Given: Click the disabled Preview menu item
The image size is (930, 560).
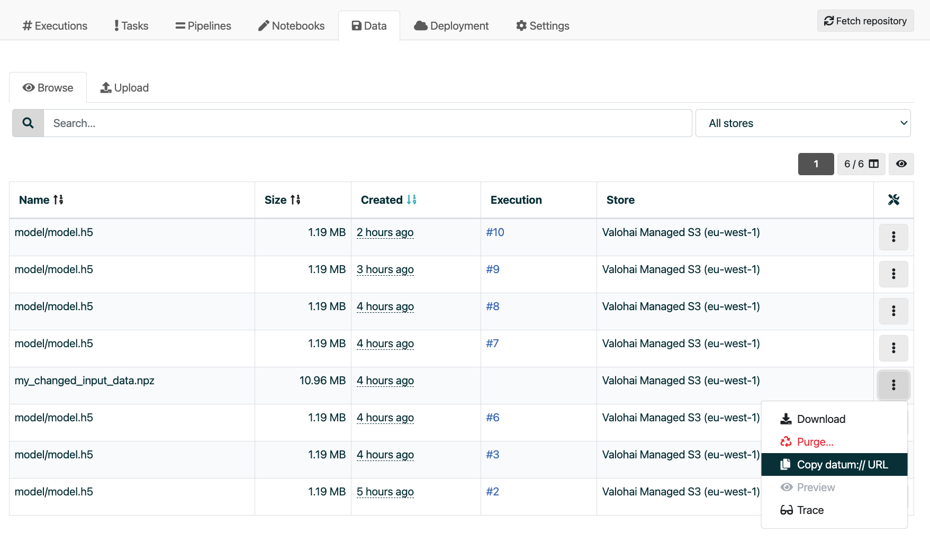Looking at the screenshot, I should 834,487.
